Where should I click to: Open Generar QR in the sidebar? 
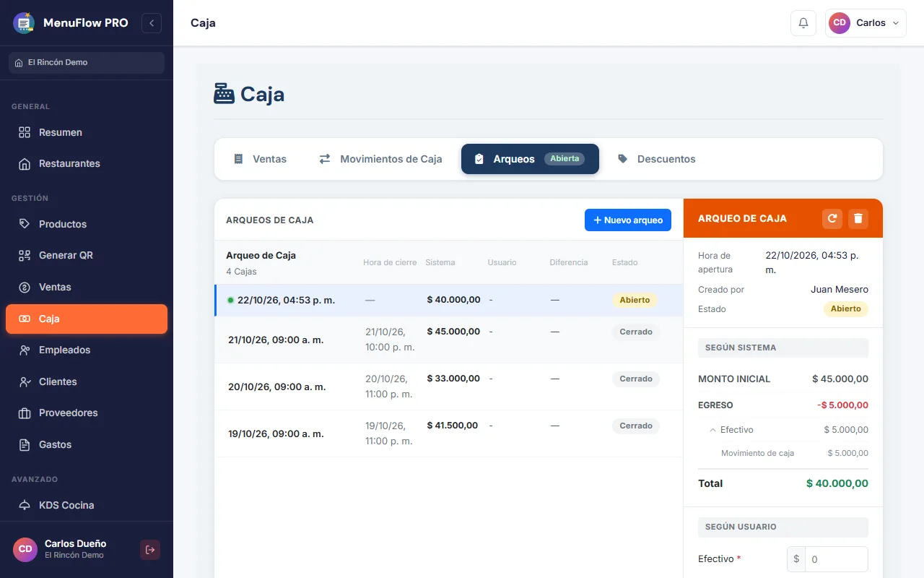click(x=87, y=255)
